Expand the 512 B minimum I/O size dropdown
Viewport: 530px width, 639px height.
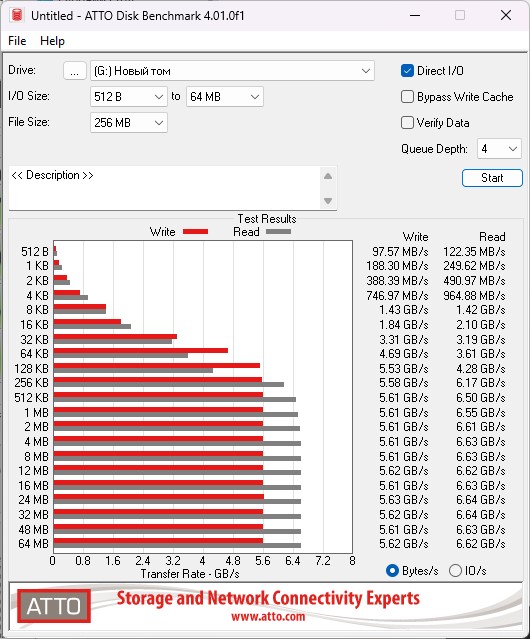pyautogui.click(x=129, y=97)
